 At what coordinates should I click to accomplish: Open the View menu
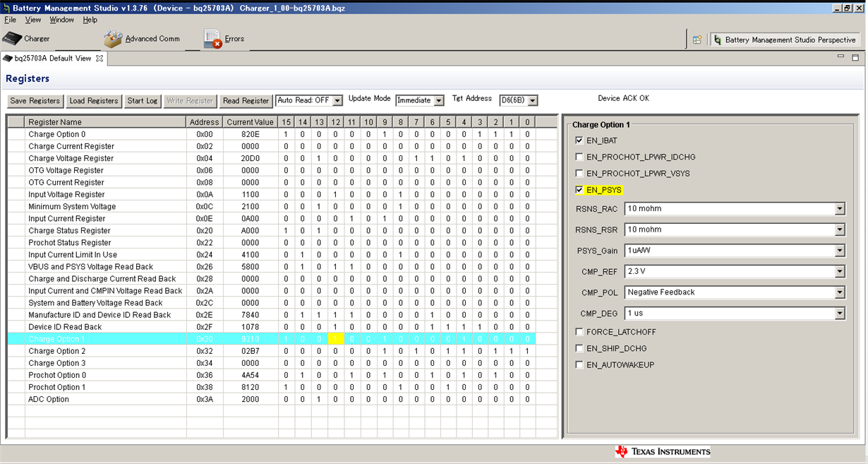click(33, 20)
